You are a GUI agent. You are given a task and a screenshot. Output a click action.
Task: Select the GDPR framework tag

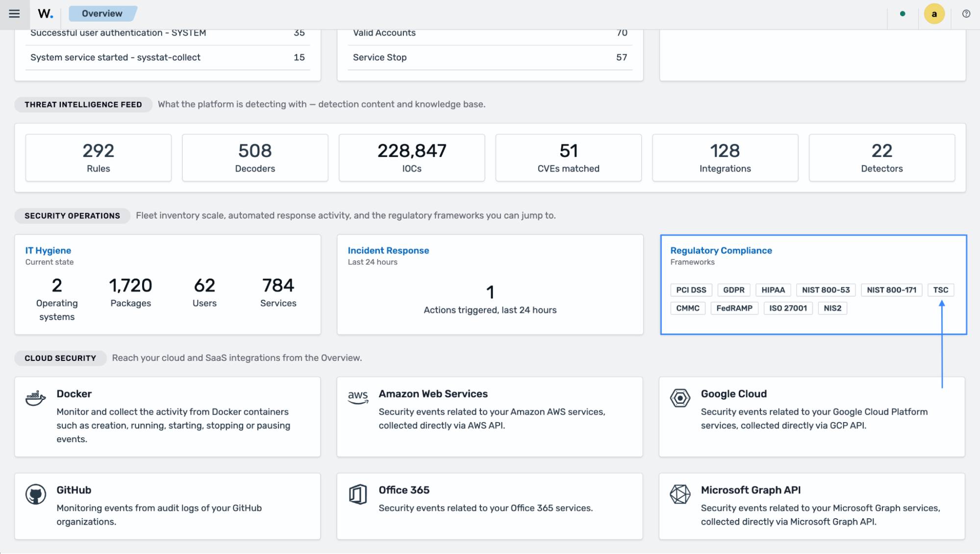(734, 290)
